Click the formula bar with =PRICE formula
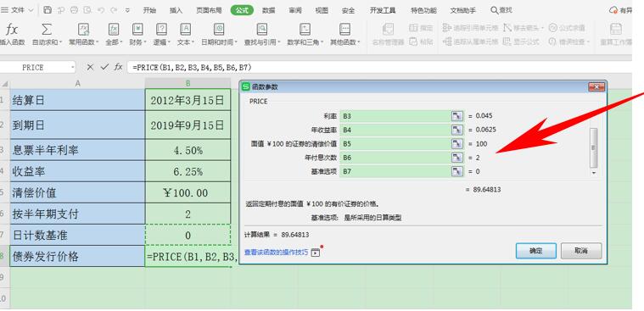 379,67
